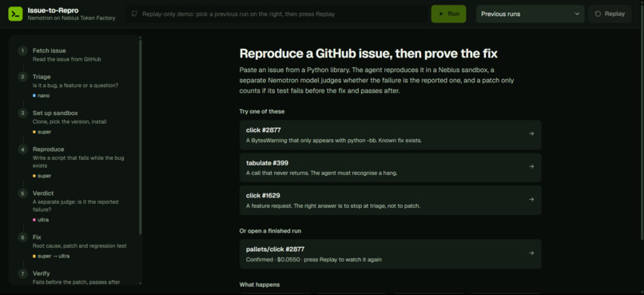Open the tabulate #399 example card

tap(390, 168)
